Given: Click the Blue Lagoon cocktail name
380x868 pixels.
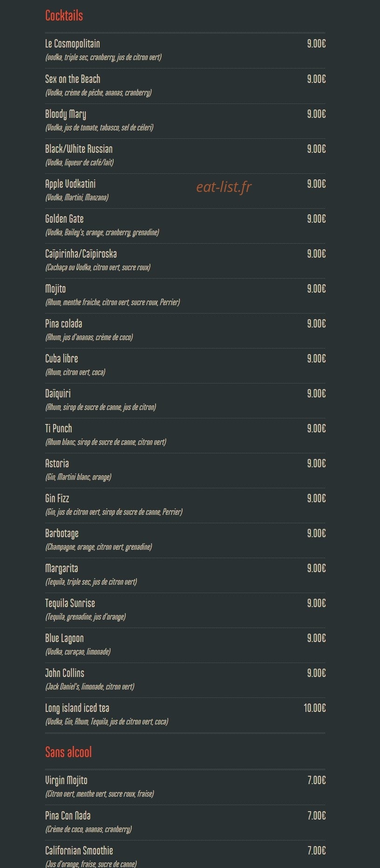Looking at the screenshot, I should (x=64, y=638).
